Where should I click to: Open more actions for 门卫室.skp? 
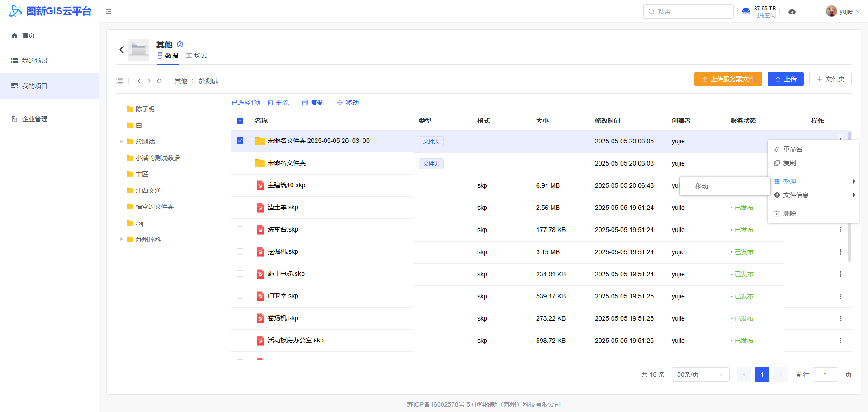point(841,296)
